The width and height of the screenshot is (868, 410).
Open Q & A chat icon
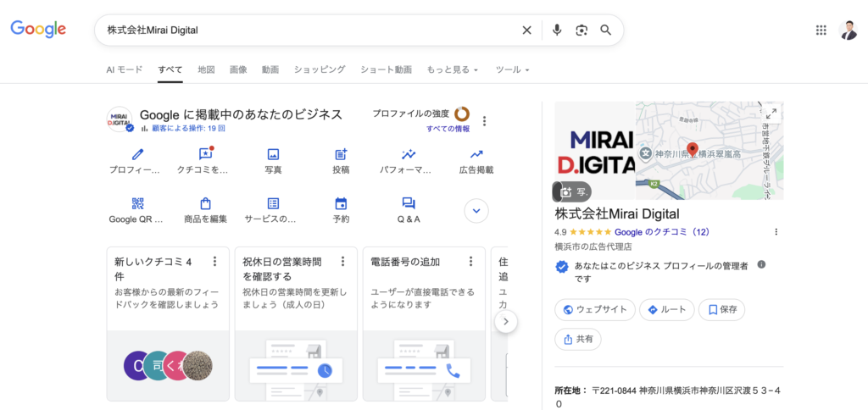[409, 203]
